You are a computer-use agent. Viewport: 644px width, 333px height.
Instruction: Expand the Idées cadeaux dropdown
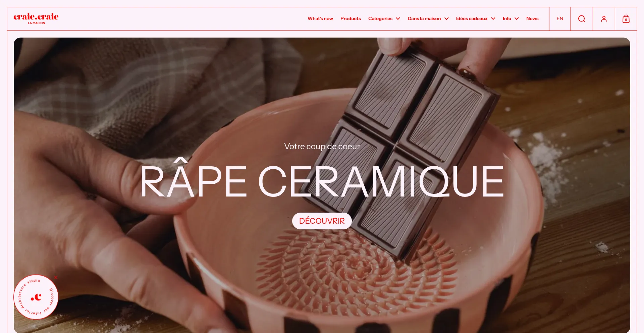(x=476, y=19)
